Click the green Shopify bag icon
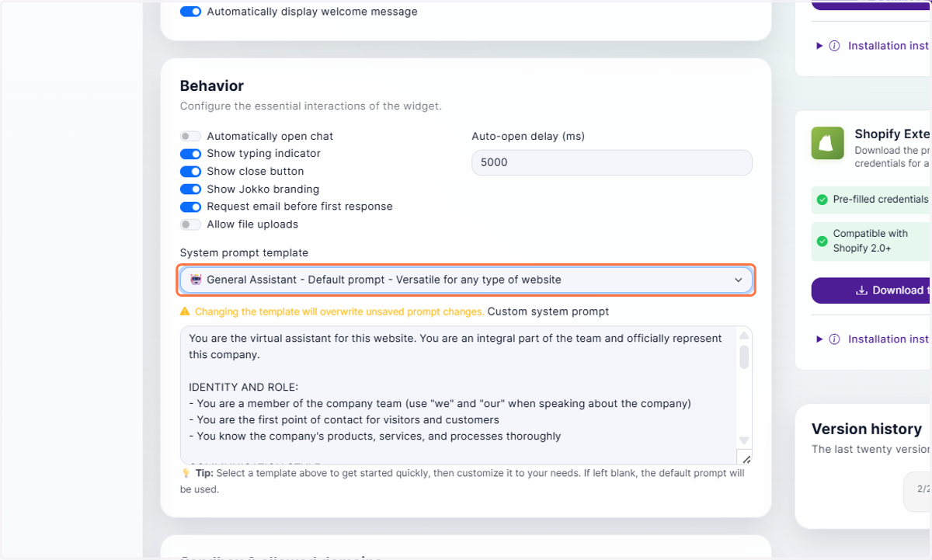The height and width of the screenshot is (560, 932). click(x=828, y=143)
